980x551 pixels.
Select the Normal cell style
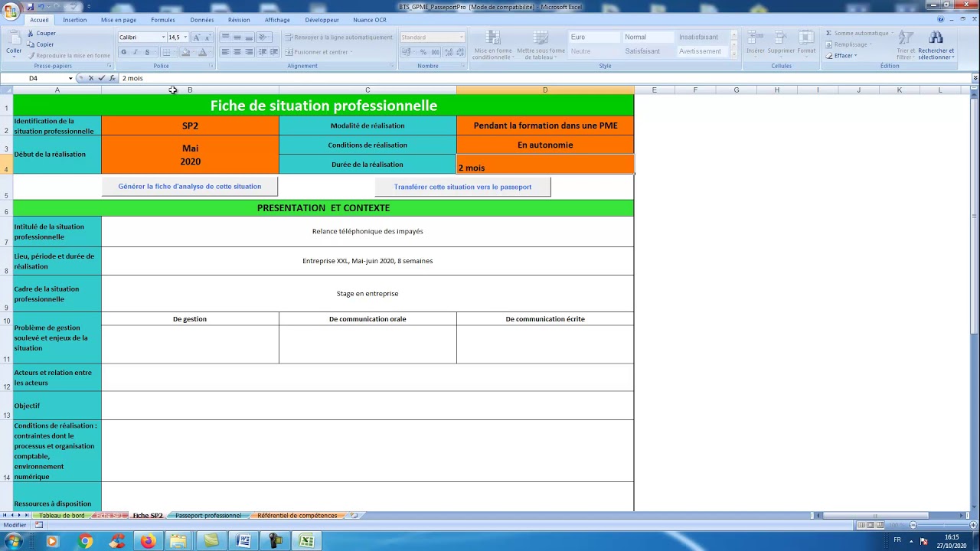[648, 37]
